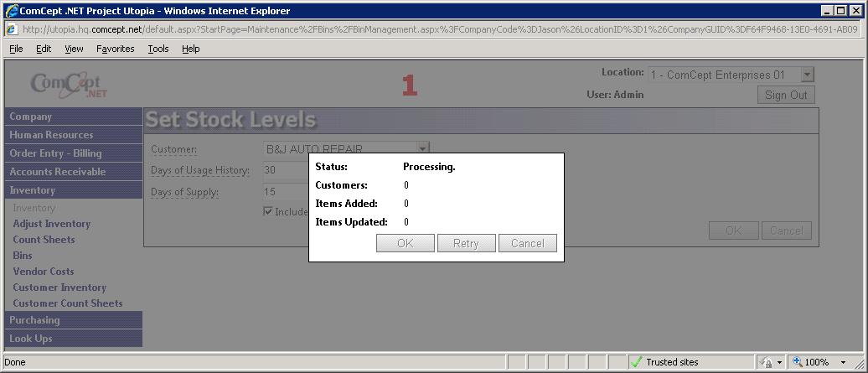Expand the Location dropdown

(807, 75)
